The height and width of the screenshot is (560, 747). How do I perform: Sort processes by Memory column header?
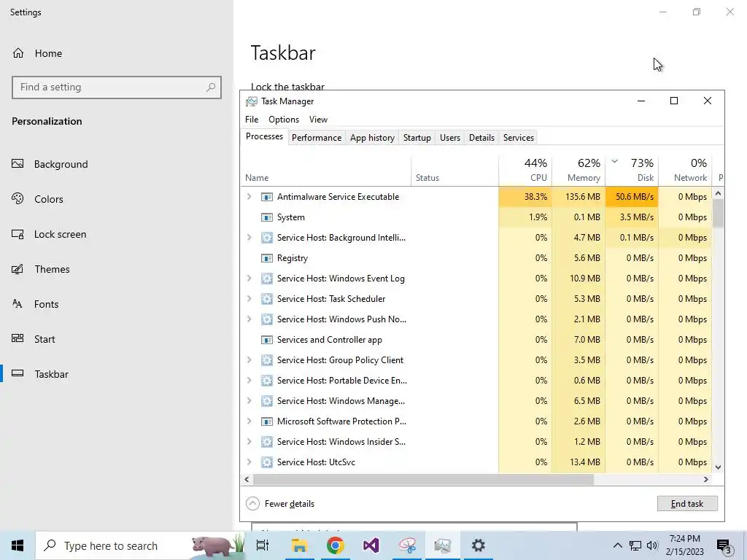coord(578,171)
